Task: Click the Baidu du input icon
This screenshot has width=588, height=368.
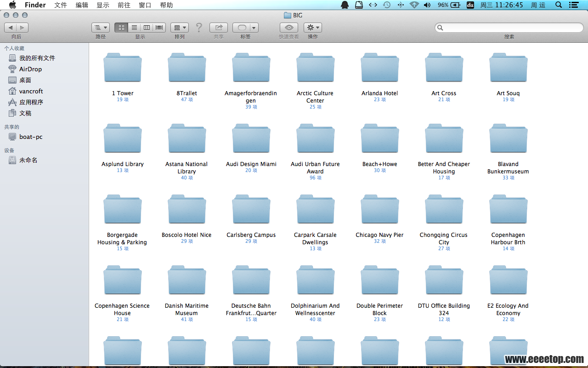Action: click(x=470, y=5)
